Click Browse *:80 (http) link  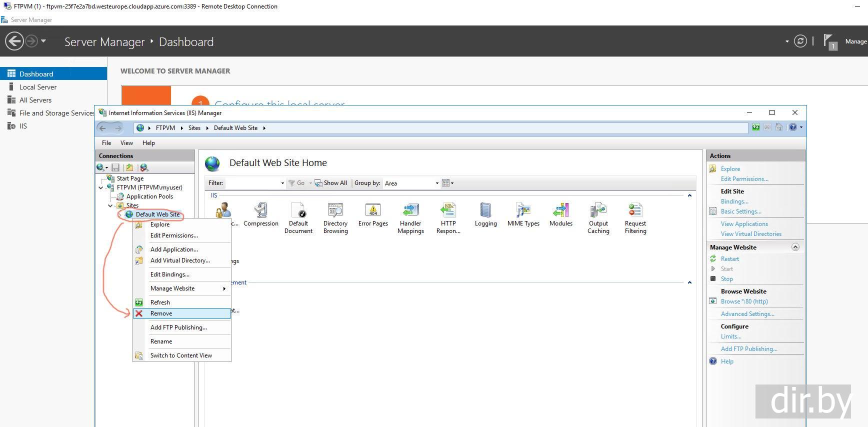[x=744, y=301]
